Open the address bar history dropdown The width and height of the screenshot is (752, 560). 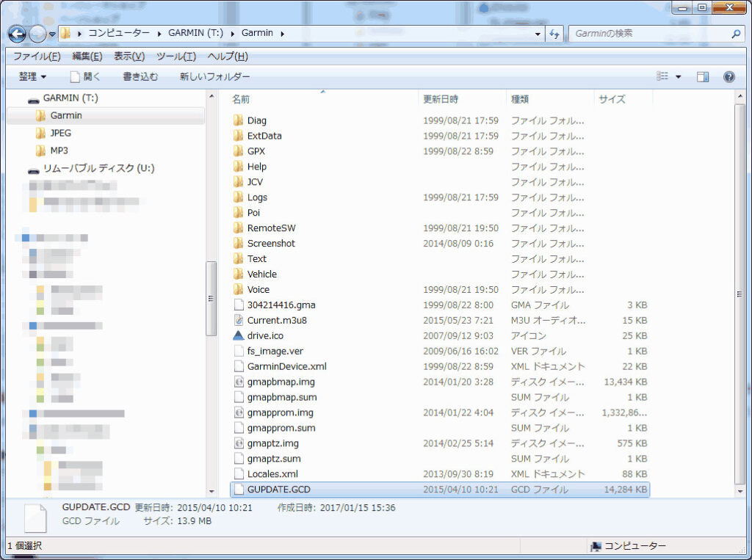[x=538, y=34]
